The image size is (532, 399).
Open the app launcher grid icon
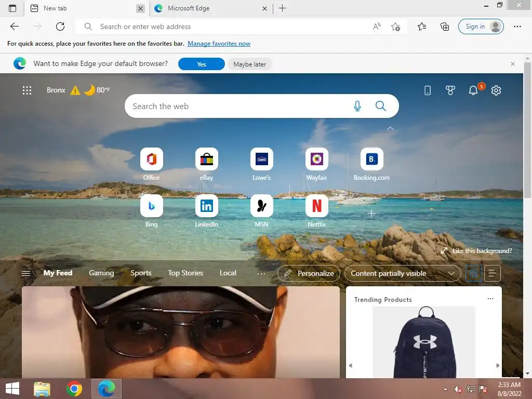pyautogui.click(x=27, y=90)
